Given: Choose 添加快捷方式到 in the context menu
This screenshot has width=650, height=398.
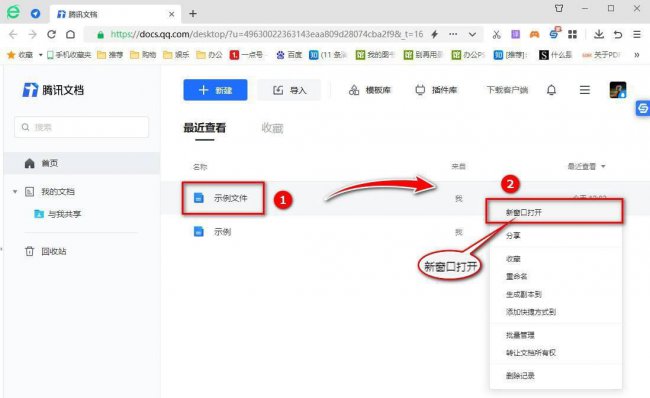Looking at the screenshot, I should pos(555,312).
